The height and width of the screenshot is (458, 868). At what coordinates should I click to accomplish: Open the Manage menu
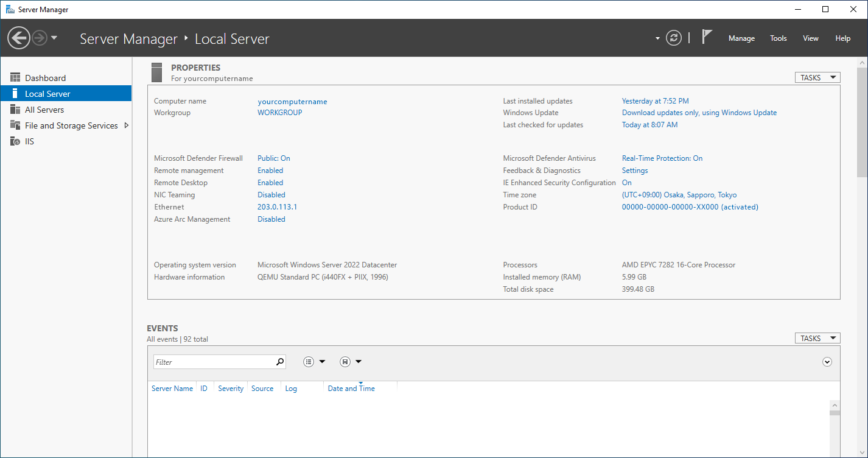[741, 38]
